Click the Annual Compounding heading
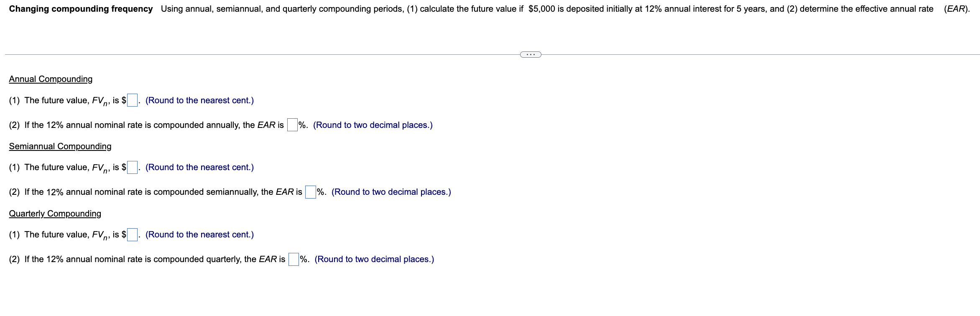The width and height of the screenshot is (980, 316). [50, 79]
